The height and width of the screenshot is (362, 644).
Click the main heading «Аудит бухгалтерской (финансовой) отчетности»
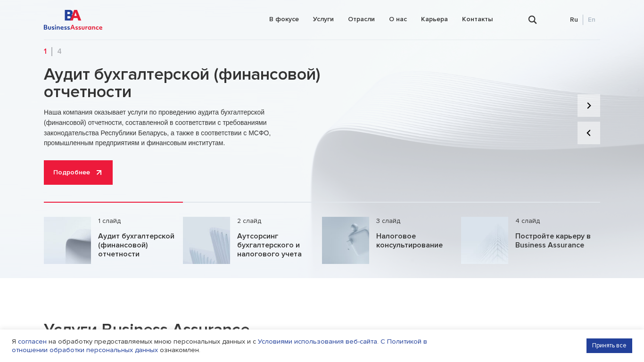[x=182, y=83]
